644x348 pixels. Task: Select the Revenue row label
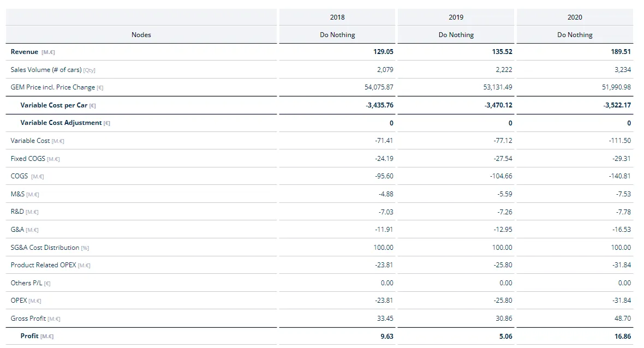(24, 52)
